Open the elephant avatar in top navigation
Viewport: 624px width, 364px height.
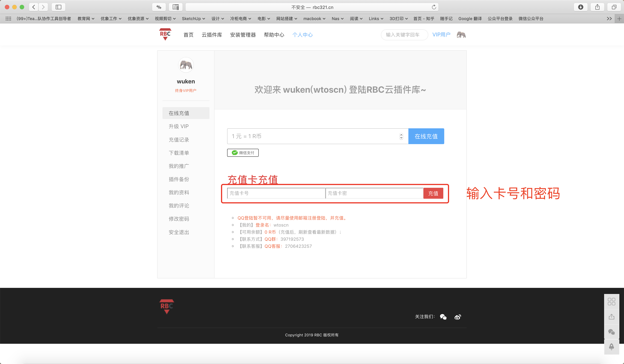(x=461, y=35)
